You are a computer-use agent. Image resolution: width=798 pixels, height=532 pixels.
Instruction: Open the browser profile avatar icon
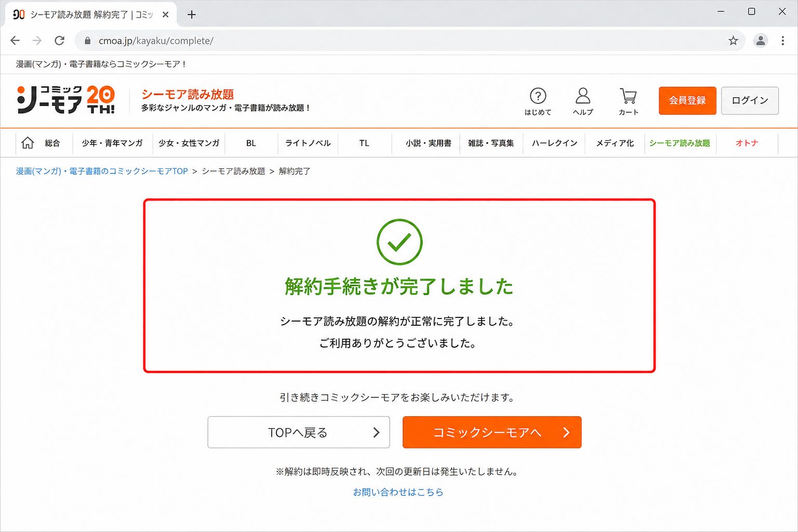(x=761, y=41)
